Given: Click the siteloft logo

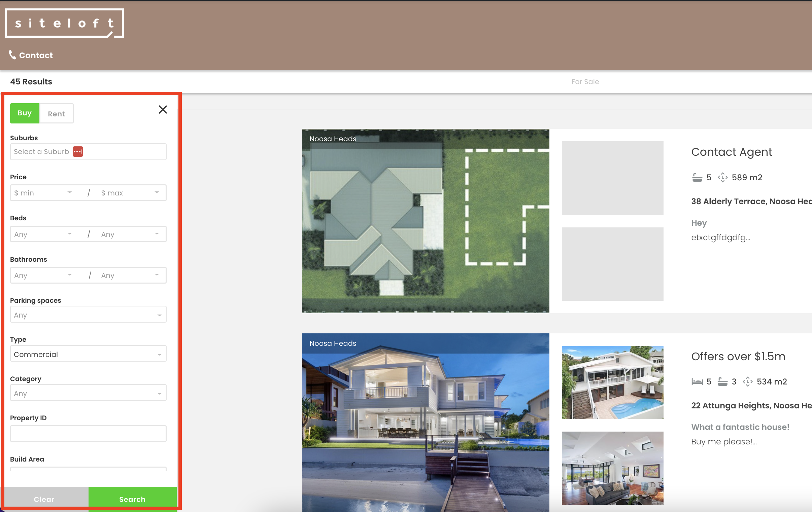Looking at the screenshot, I should (64, 23).
